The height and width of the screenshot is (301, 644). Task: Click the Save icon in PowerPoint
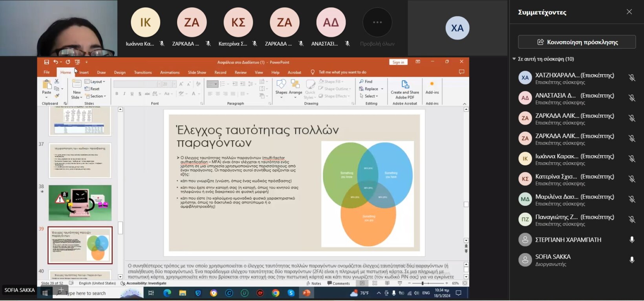pyautogui.click(x=46, y=62)
